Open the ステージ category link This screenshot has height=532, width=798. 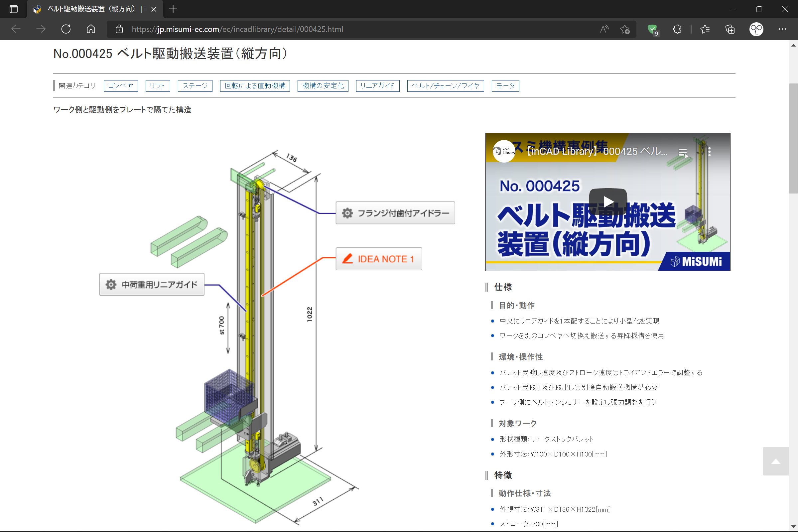pyautogui.click(x=195, y=86)
